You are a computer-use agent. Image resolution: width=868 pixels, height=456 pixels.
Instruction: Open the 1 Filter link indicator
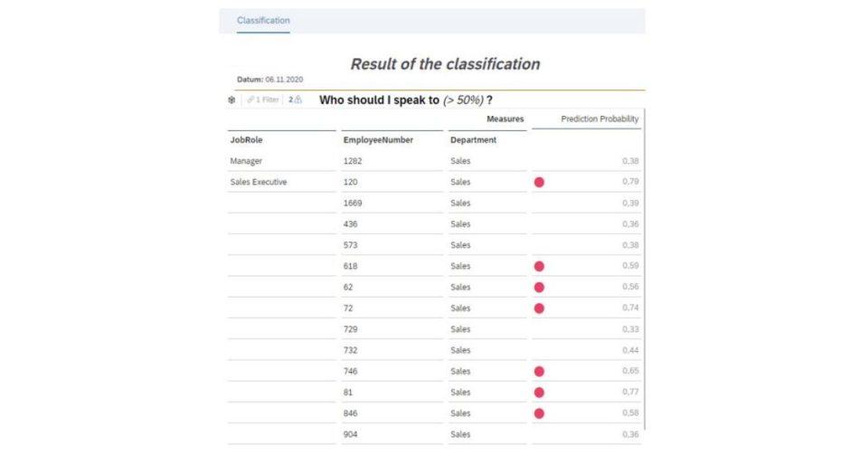(x=263, y=100)
